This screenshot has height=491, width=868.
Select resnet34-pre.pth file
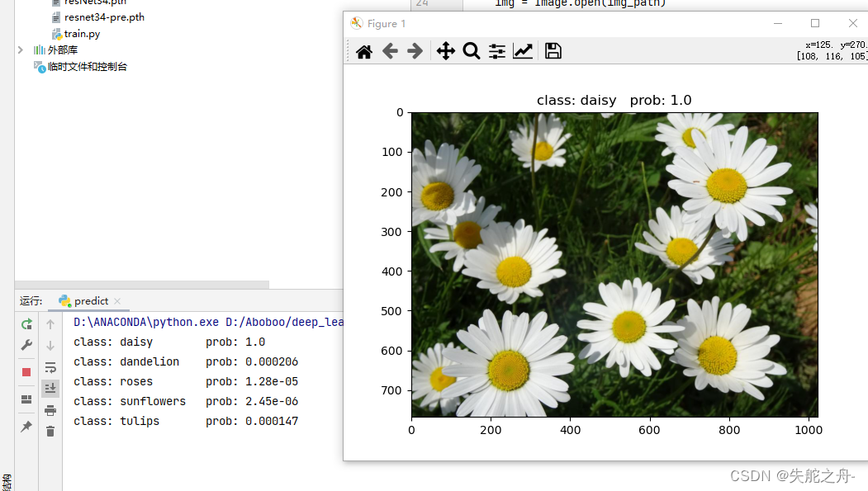click(104, 17)
